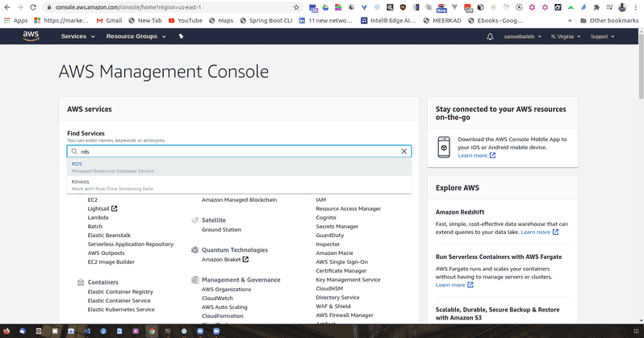Select the RDS search suggestion
Image resolution: width=644 pixels, height=338 pixels.
[x=239, y=167]
